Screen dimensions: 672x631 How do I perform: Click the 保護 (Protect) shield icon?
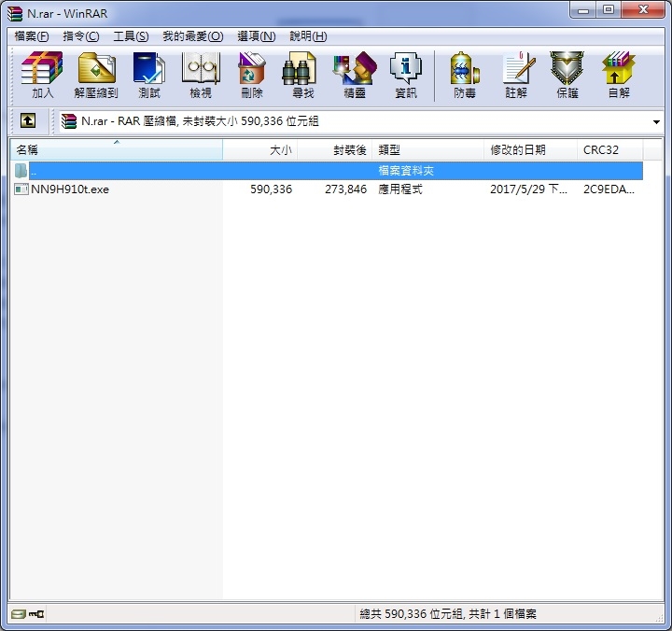(x=567, y=75)
